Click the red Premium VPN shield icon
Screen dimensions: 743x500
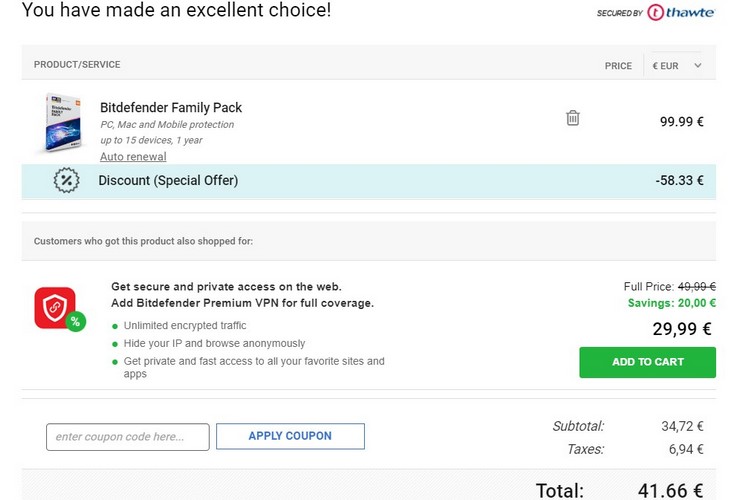(56, 307)
